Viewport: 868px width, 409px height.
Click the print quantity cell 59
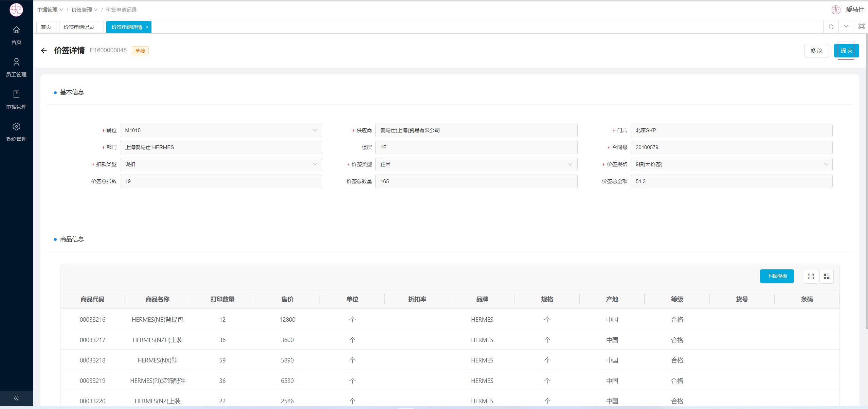(222, 360)
